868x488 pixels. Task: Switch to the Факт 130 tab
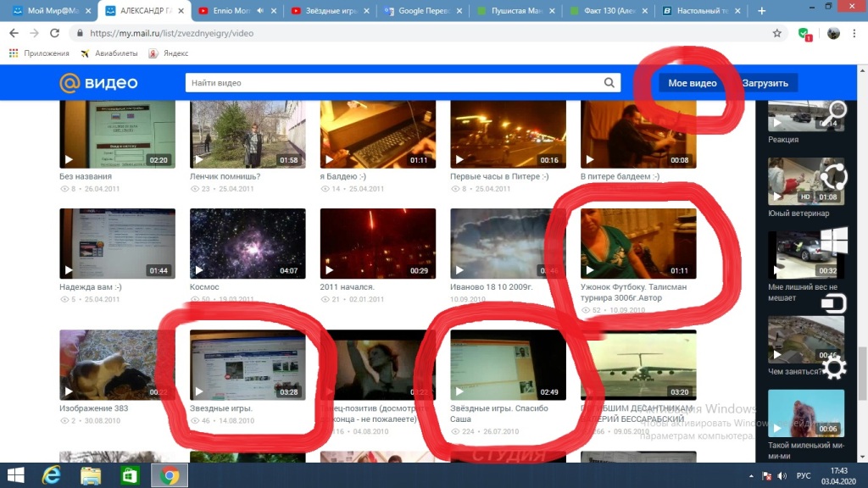(609, 10)
